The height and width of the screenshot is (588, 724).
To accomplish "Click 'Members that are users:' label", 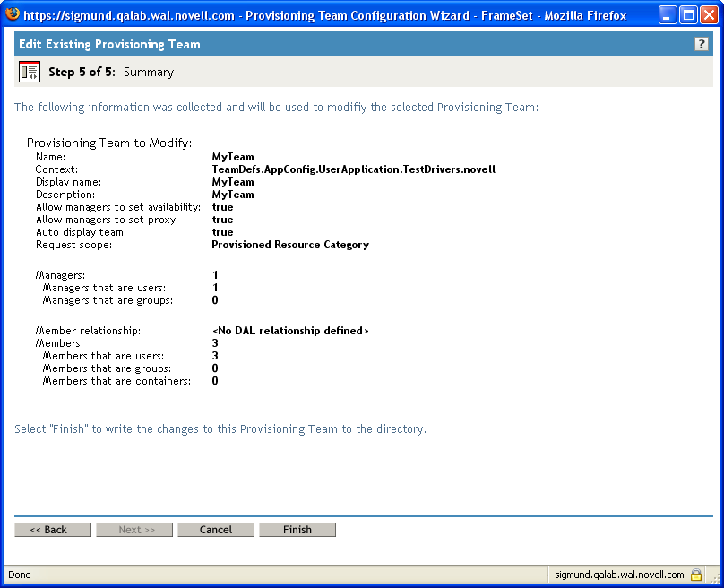I will 103,356.
